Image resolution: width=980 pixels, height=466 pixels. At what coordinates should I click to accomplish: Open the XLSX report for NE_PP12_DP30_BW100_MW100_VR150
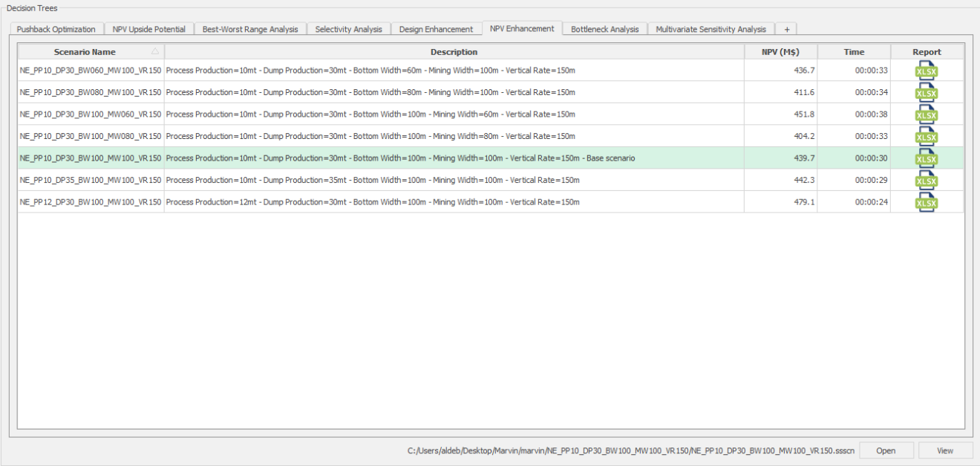(927, 201)
